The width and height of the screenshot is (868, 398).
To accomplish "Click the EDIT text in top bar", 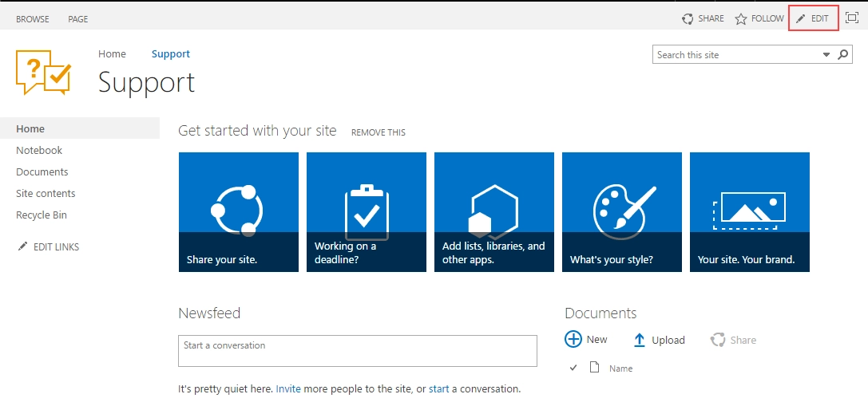I will pyautogui.click(x=820, y=19).
